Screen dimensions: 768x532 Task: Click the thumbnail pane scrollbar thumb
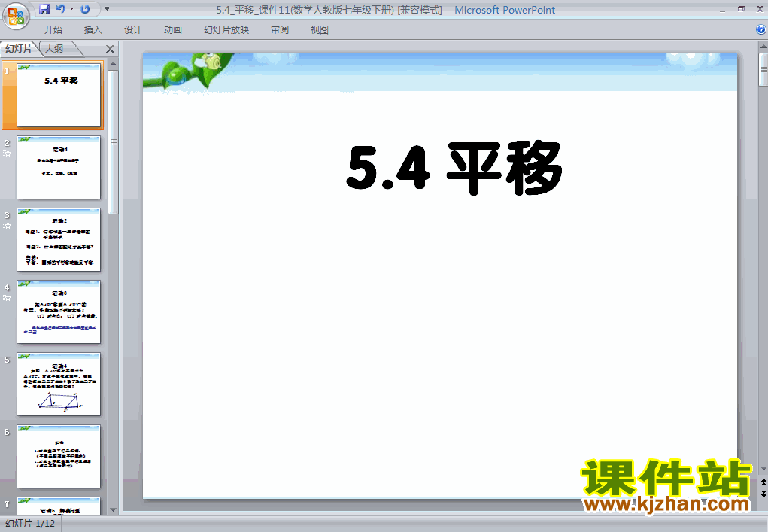coord(113,142)
